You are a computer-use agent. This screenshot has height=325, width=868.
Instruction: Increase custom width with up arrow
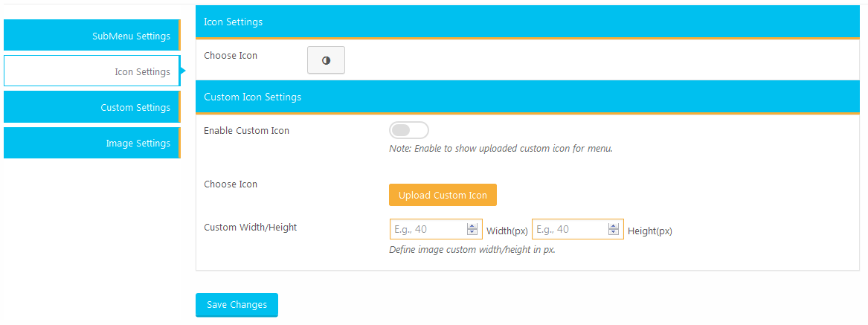point(472,226)
